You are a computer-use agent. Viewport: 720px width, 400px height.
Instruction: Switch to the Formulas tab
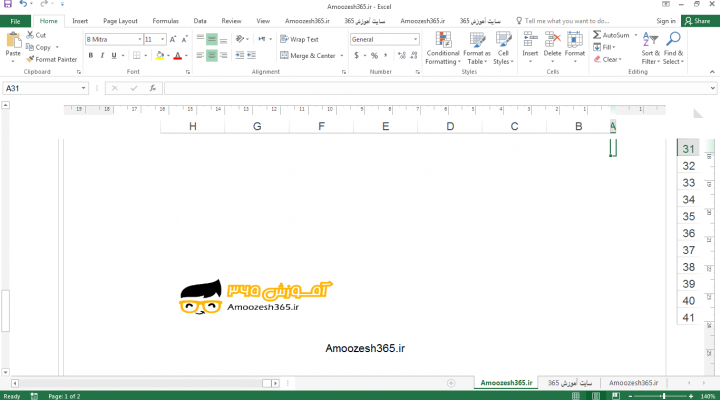pyautogui.click(x=165, y=21)
